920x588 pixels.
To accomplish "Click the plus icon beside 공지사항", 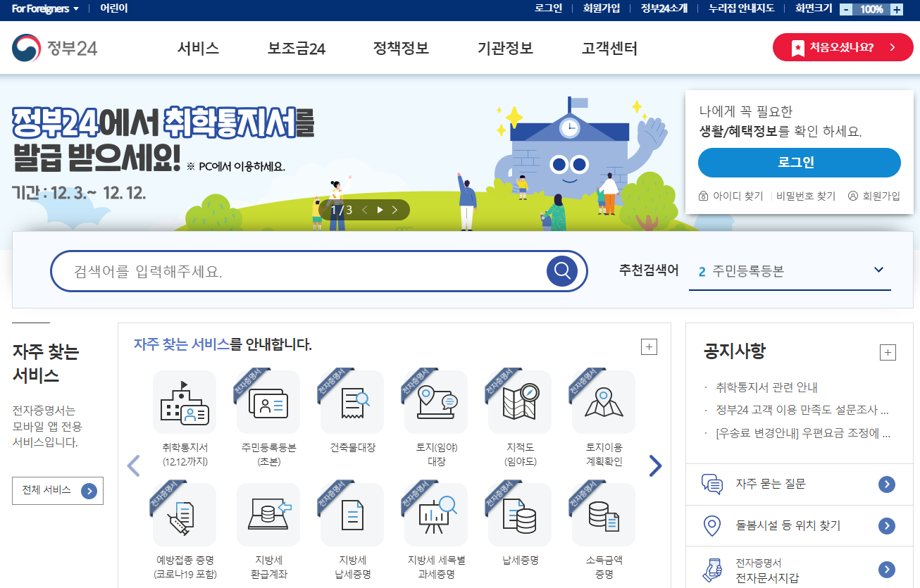I will click(888, 353).
